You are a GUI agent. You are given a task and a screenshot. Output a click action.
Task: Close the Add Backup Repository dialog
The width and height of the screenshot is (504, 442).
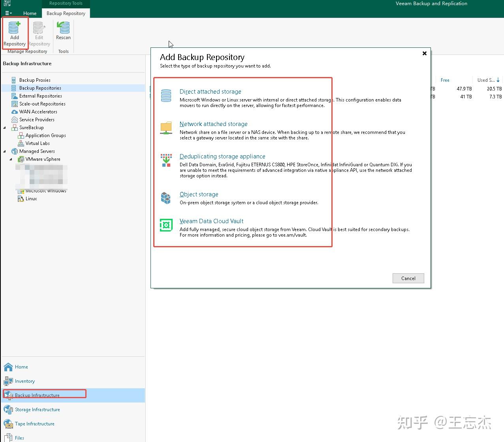pyautogui.click(x=425, y=53)
